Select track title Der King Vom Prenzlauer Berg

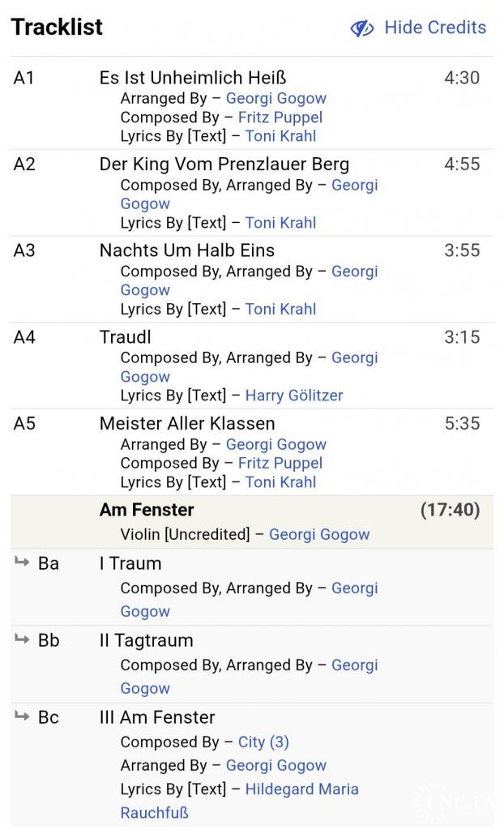[224, 164]
